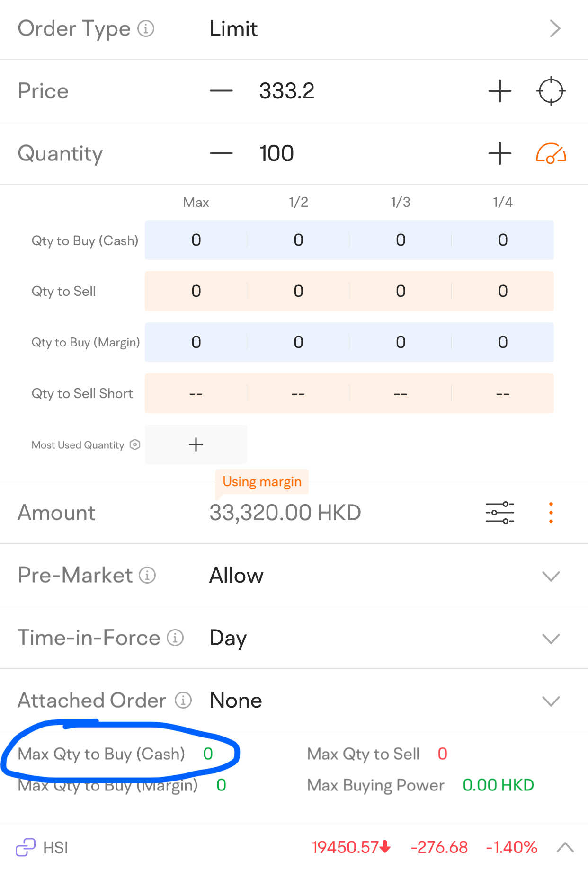The height and width of the screenshot is (870, 588).
Task: Click the Time-in-Force info icon
Action: point(175,638)
